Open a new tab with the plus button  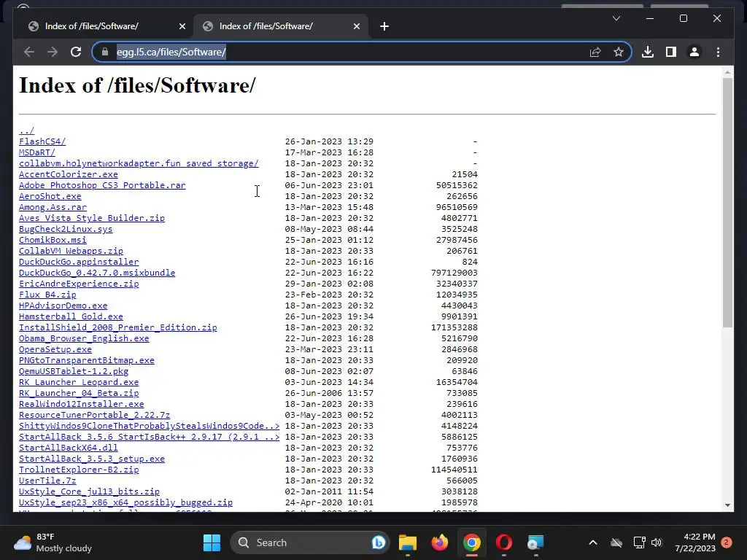pyautogui.click(x=384, y=26)
